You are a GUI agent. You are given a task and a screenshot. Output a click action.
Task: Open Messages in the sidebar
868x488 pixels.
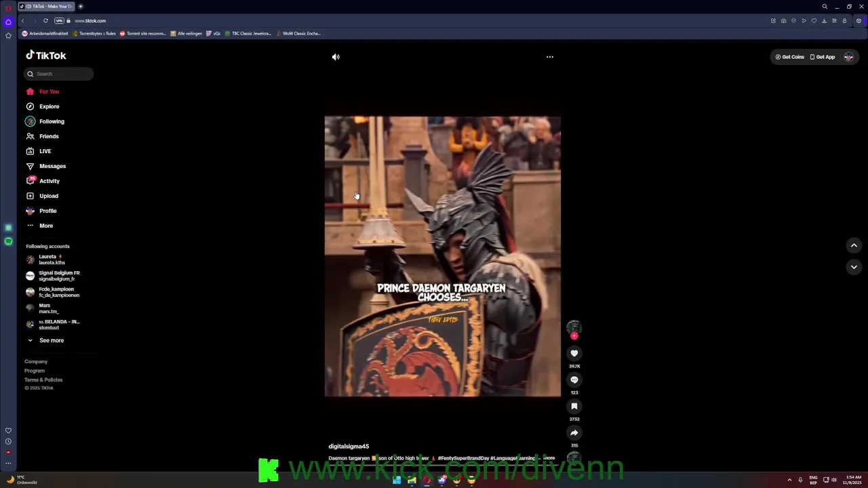[46, 166]
